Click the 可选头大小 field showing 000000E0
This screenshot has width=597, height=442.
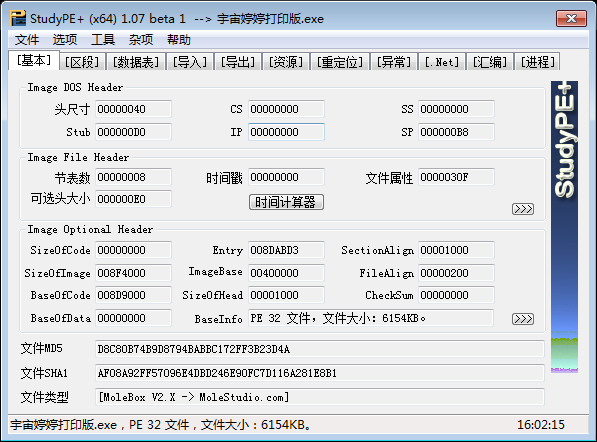(x=133, y=199)
